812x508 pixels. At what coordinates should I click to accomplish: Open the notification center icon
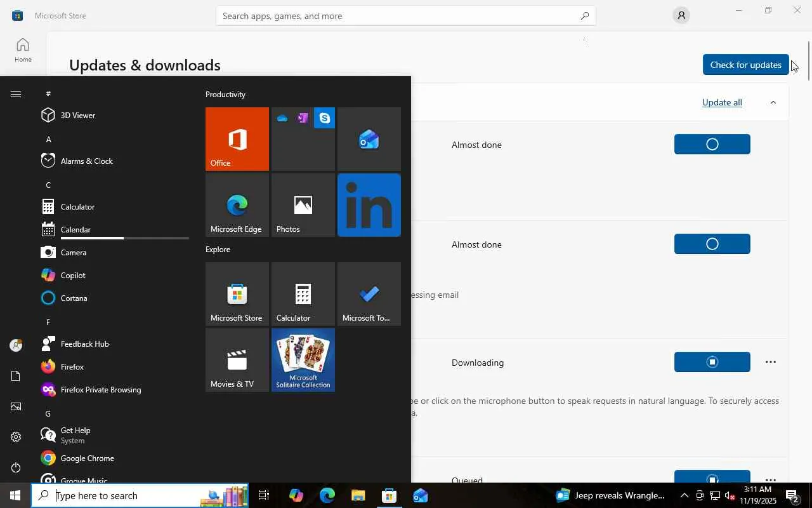(792, 495)
